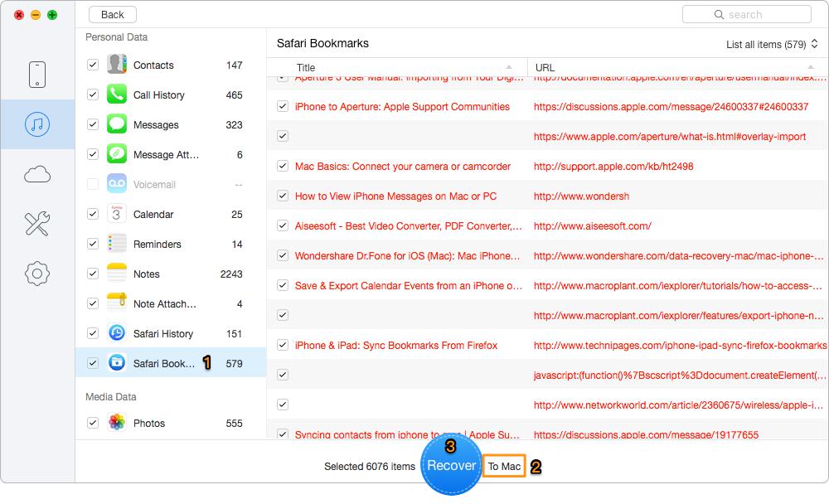Sort bookmarks by Title column arrow

tap(509, 67)
